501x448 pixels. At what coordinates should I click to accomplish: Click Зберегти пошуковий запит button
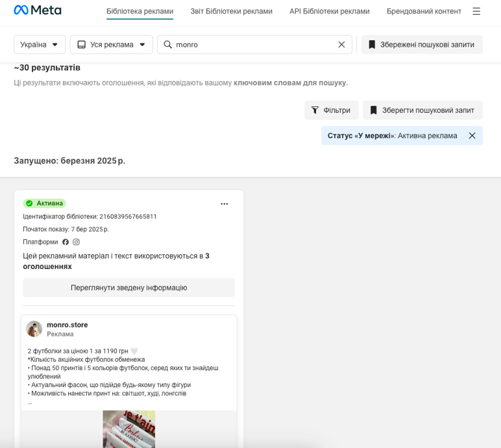[x=422, y=110]
